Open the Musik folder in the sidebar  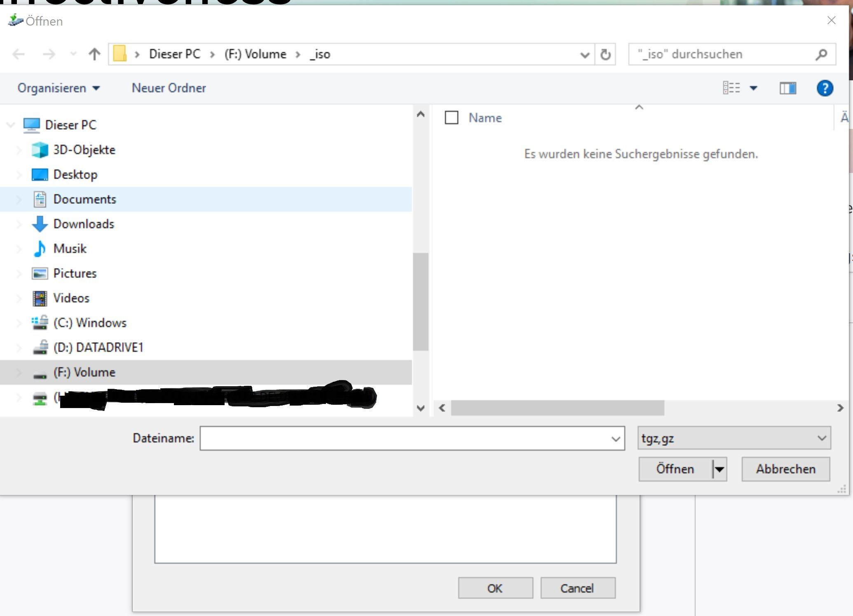(x=69, y=249)
